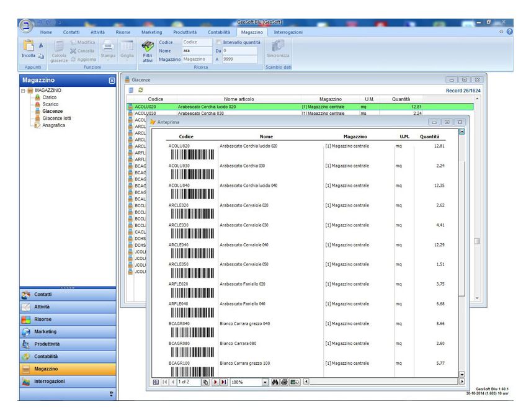Click the Da quantity input field
531x420 pixels.
coord(239,51)
